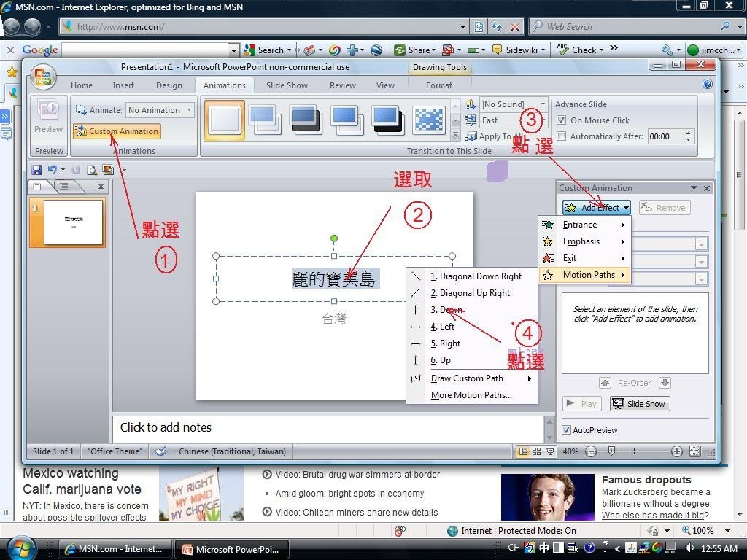Image resolution: width=747 pixels, height=560 pixels.
Task: Click the Chinese (Traditional, Taiwan) language indicator
Action: point(232,451)
